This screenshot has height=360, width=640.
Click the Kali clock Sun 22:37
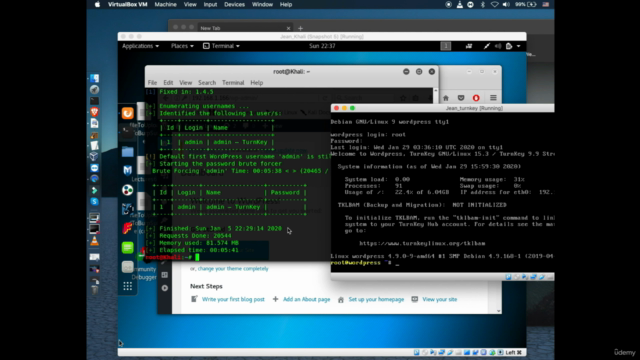[322, 46]
